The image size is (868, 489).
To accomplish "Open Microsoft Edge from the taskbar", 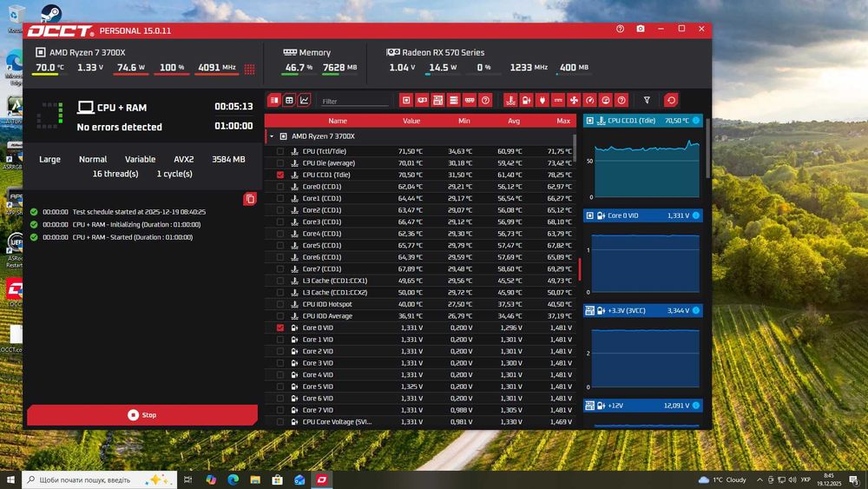I will [x=233, y=479].
